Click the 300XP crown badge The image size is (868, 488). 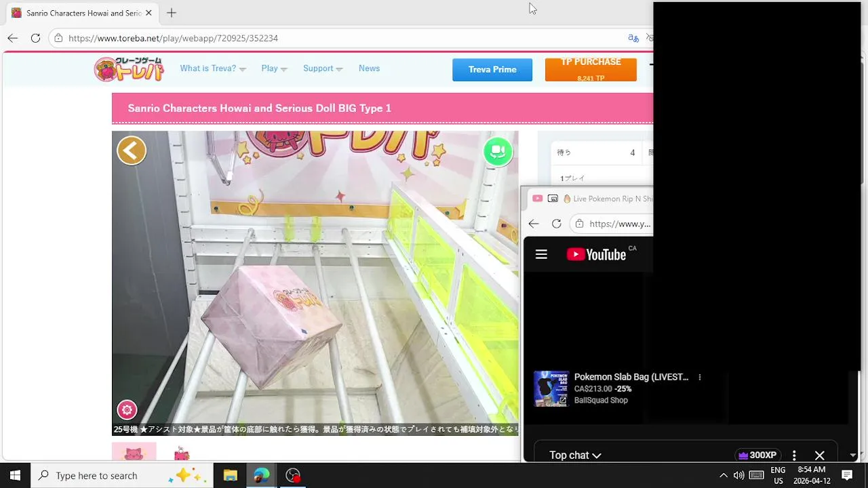click(757, 455)
